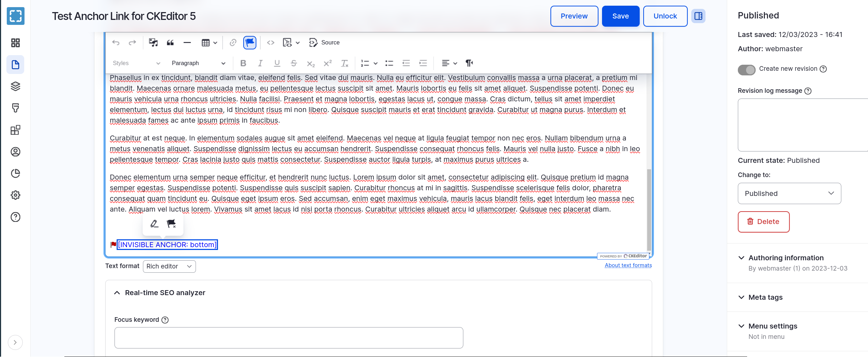This screenshot has width=868, height=357.
Task: Click the Save button
Action: 620,16
